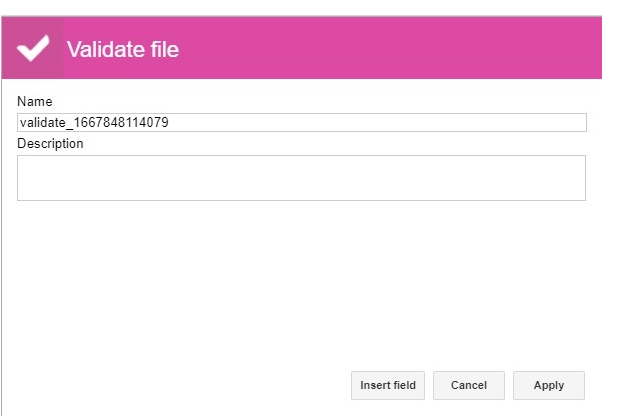This screenshot has height=417, width=631.
Task: Focus the Name input field
Action: pyautogui.click(x=301, y=122)
